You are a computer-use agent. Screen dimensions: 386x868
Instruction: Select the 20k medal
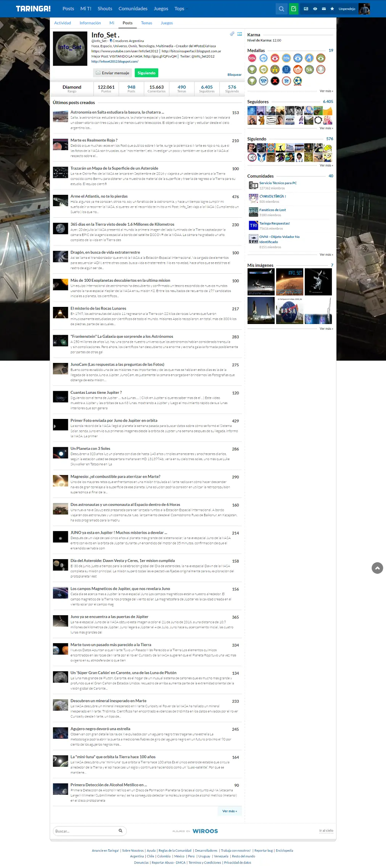coord(286,58)
